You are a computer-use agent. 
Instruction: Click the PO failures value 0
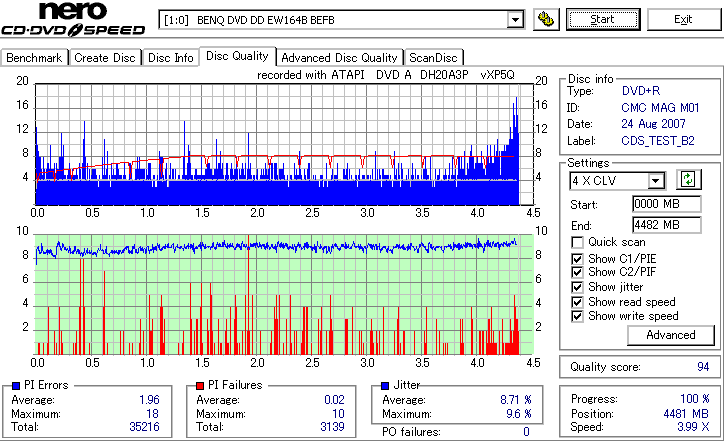pos(526,432)
